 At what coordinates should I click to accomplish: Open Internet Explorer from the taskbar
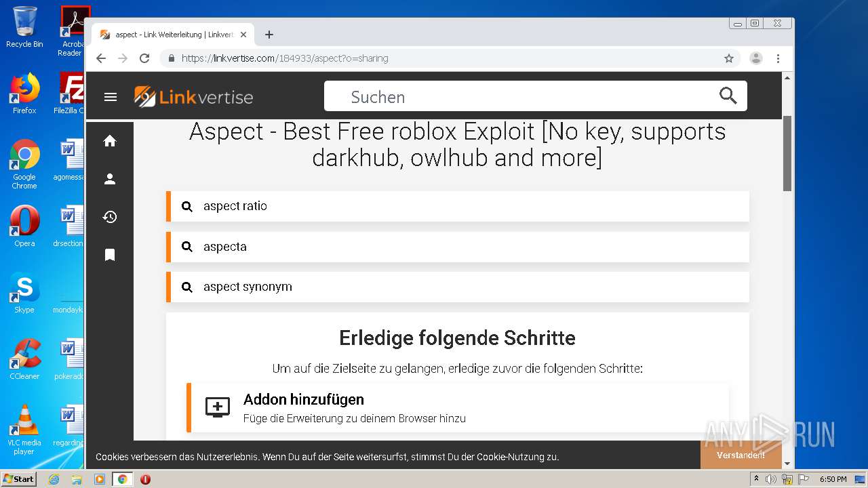pyautogui.click(x=54, y=479)
